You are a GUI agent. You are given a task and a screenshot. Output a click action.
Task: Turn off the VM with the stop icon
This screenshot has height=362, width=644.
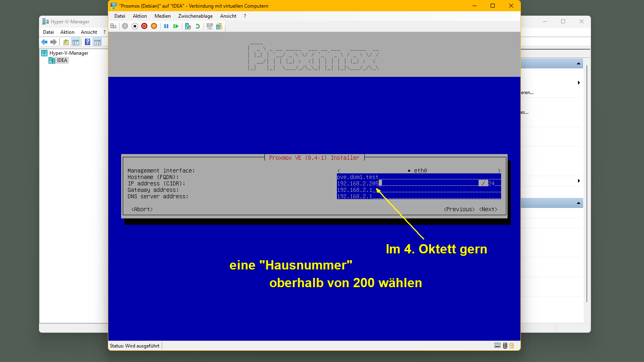(135, 26)
